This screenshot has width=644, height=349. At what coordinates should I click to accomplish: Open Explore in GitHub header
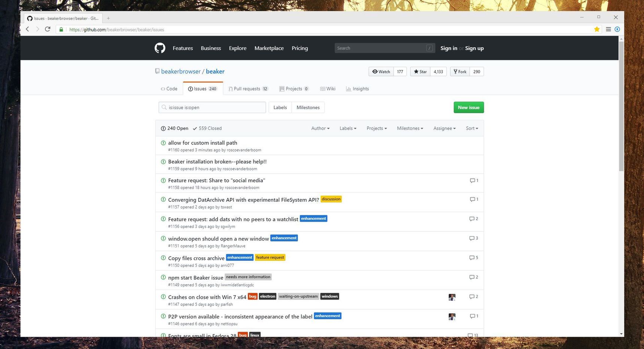pos(238,48)
